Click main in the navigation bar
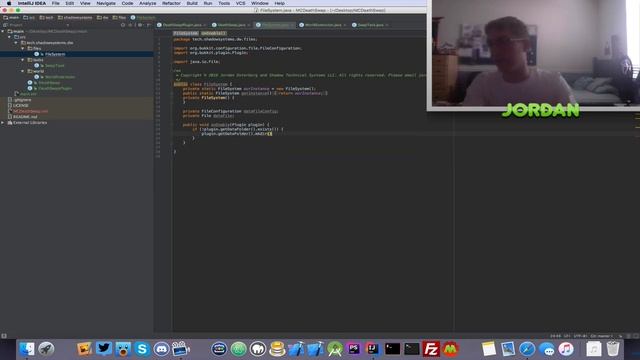Image resolution: width=640 pixels, height=360 pixels. coord(11,18)
